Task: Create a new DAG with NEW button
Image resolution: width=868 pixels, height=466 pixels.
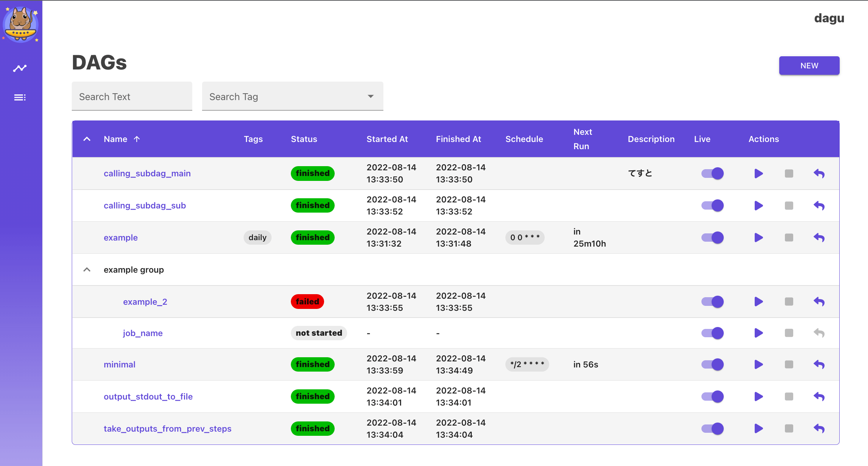Action: coord(809,66)
